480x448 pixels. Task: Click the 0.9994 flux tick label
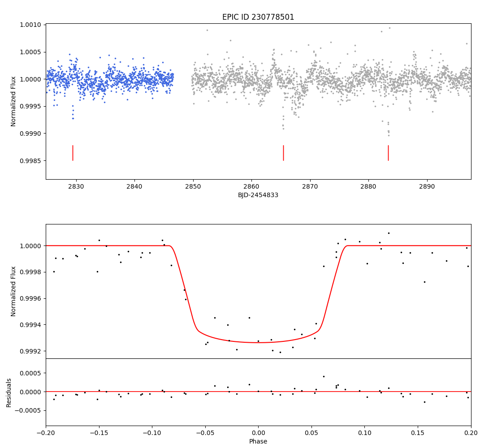click(30, 325)
